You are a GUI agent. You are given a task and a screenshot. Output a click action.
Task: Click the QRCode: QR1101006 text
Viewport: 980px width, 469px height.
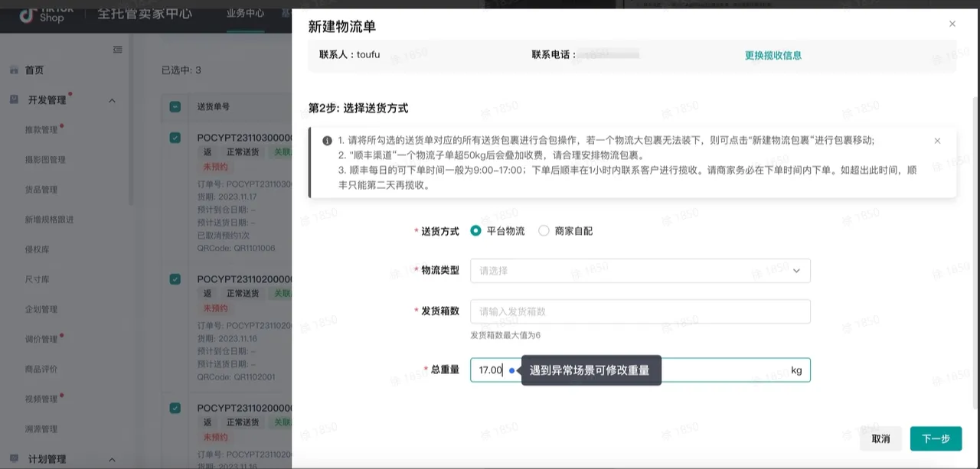236,249
